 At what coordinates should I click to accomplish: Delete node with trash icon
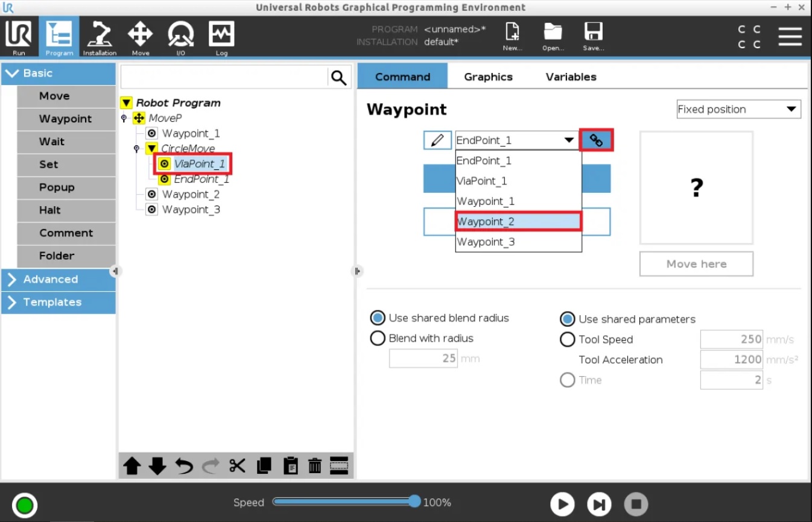point(314,466)
